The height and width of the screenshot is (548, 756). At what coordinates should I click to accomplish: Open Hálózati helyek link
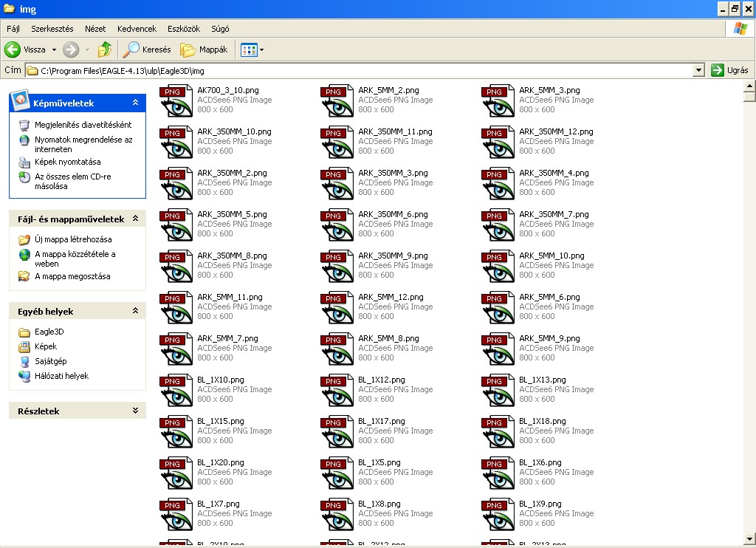(x=62, y=376)
